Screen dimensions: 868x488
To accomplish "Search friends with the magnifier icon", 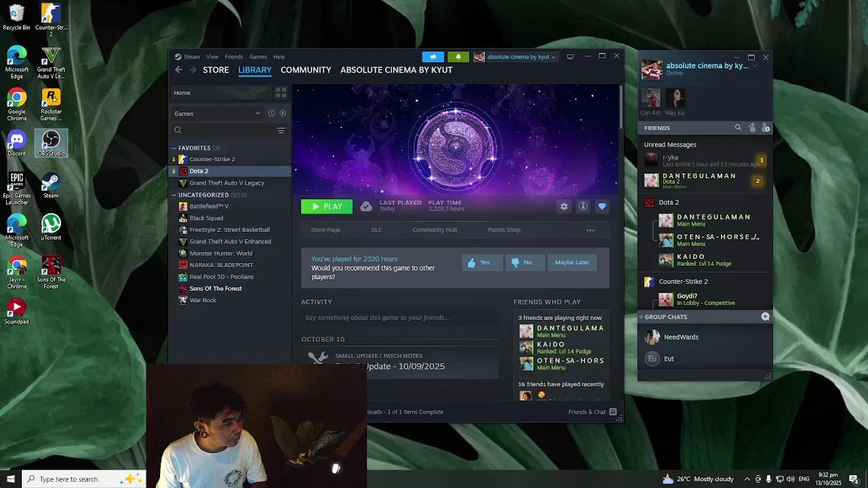I will coord(738,127).
